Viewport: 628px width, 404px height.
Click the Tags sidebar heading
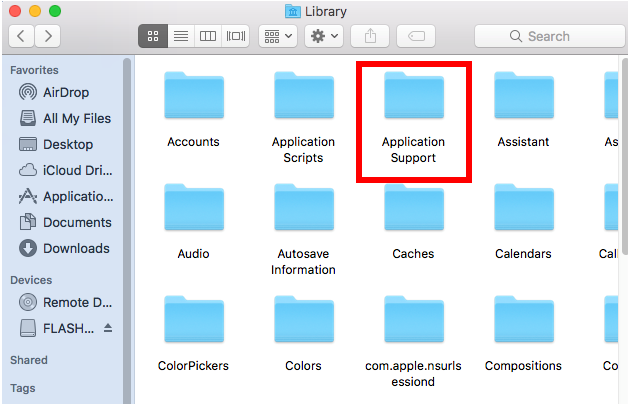click(x=23, y=388)
